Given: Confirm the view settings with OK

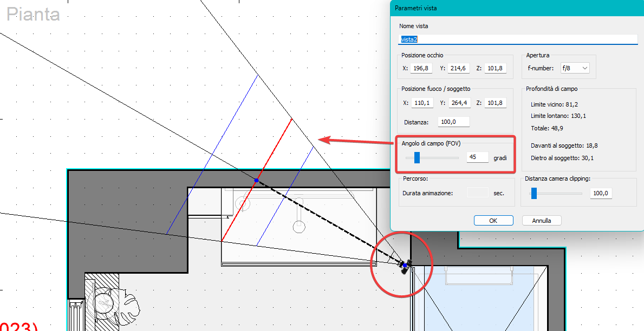Looking at the screenshot, I should [x=493, y=220].
